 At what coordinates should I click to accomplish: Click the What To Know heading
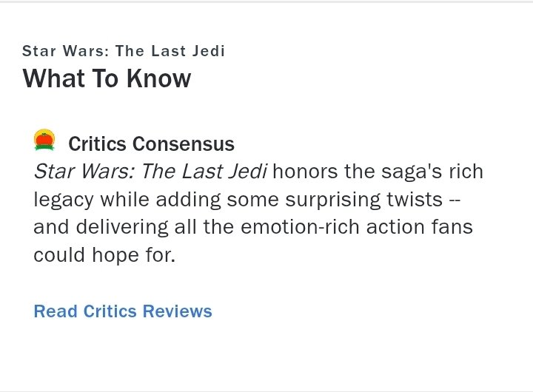tap(107, 78)
